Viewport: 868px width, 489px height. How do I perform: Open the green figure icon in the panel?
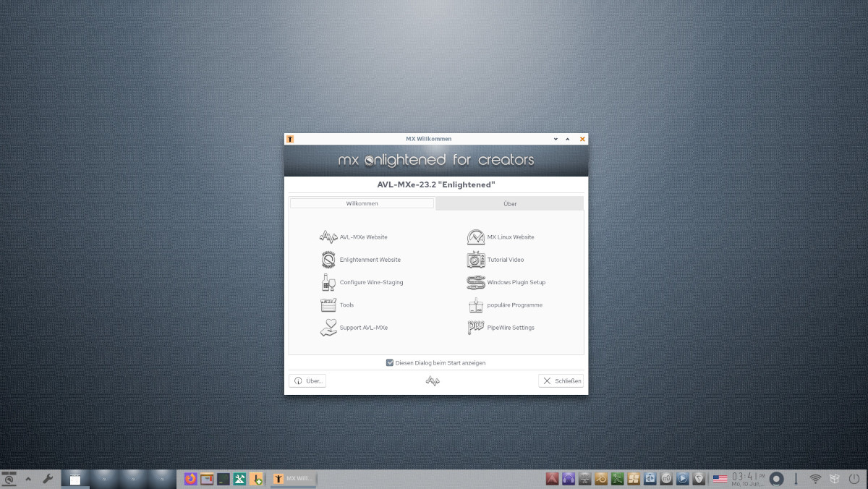(x=617, y=479)
